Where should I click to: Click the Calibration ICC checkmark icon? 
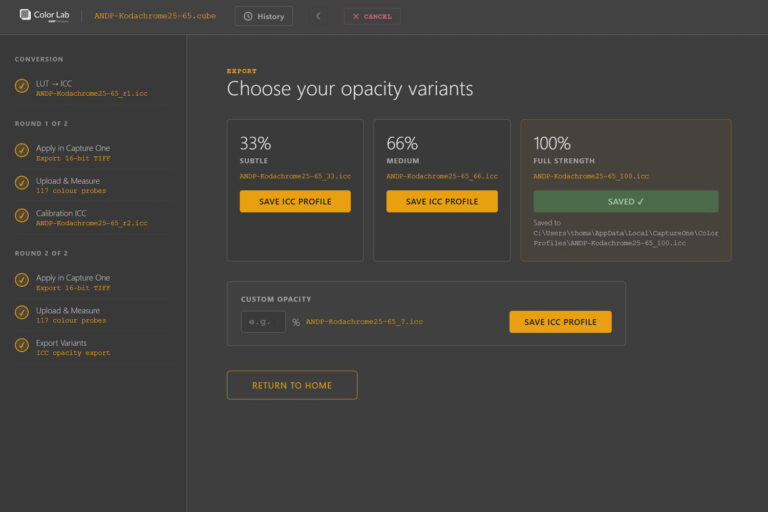coord(22,215)
